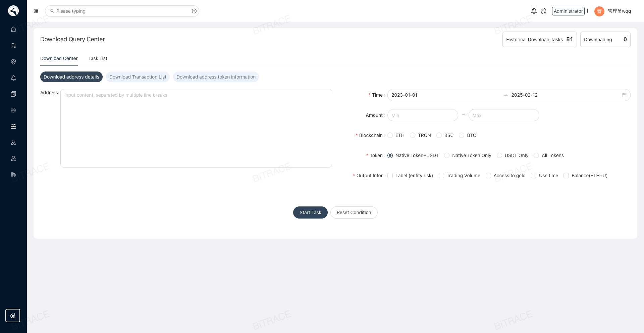Open notifications bell in the top bar

[x=534, y=11]
